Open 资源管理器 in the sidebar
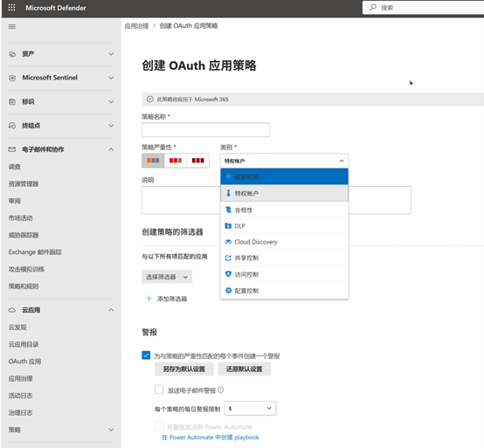 click(24, 184)
